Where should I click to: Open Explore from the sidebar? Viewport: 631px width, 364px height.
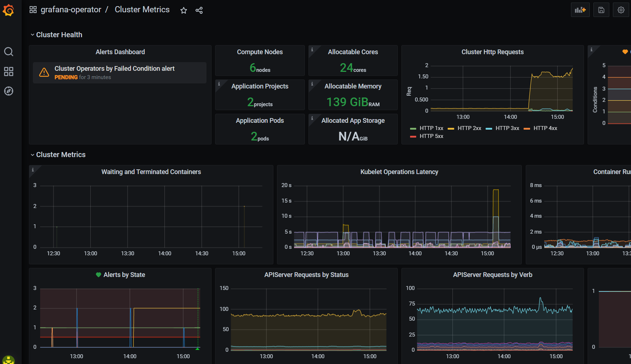coord(9,91)
